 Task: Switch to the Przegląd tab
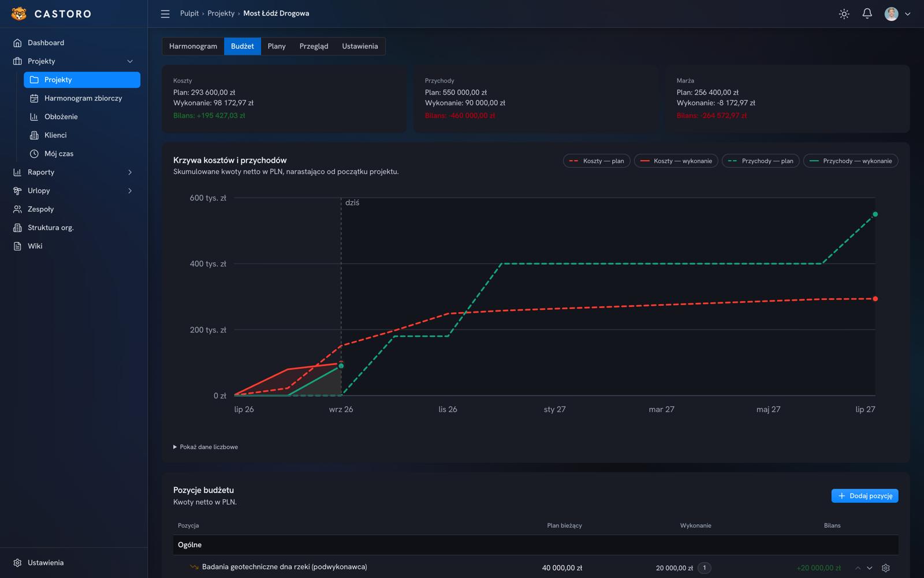coord(314,46)
